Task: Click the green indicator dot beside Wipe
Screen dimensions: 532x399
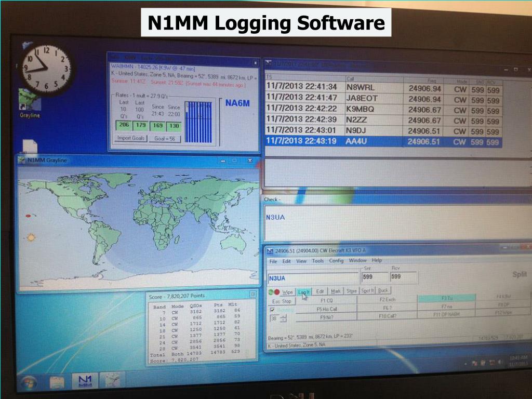Action: [271, 292]
